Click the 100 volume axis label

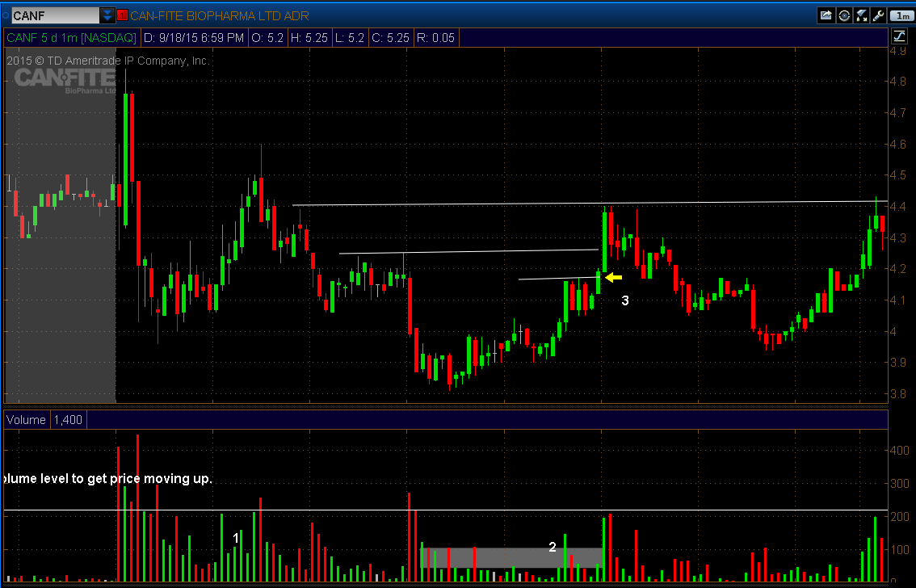pos(900,550)
